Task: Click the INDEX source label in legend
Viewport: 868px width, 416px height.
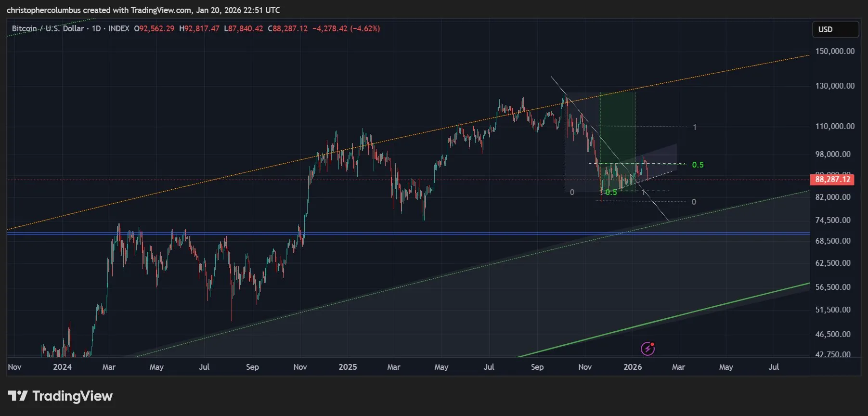Action: pos(119,28)
